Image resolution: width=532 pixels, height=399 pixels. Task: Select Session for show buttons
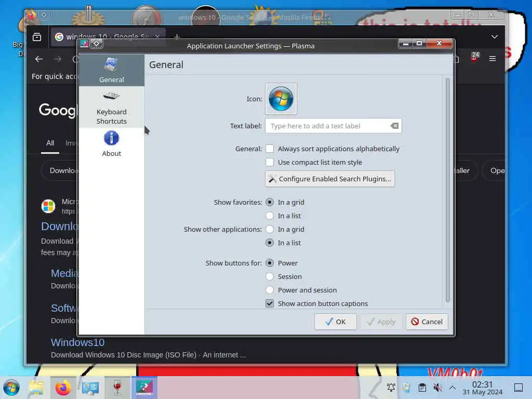[270, 276]
